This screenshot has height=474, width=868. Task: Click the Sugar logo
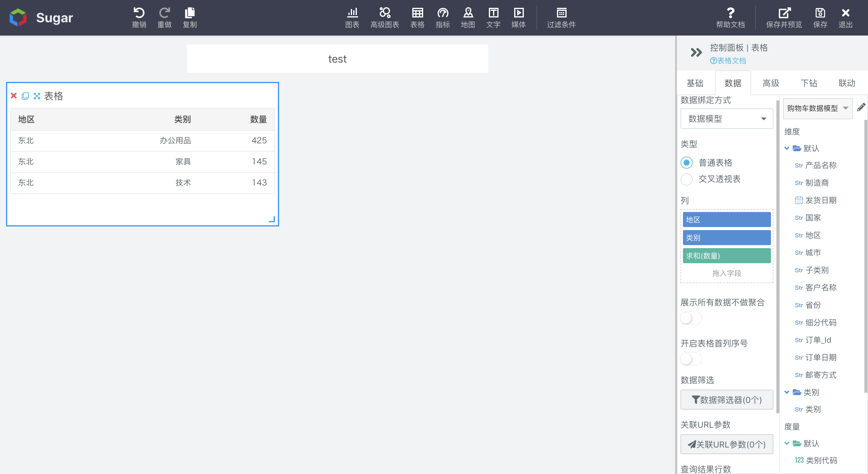pyautogui.click(x=18, y=17)
